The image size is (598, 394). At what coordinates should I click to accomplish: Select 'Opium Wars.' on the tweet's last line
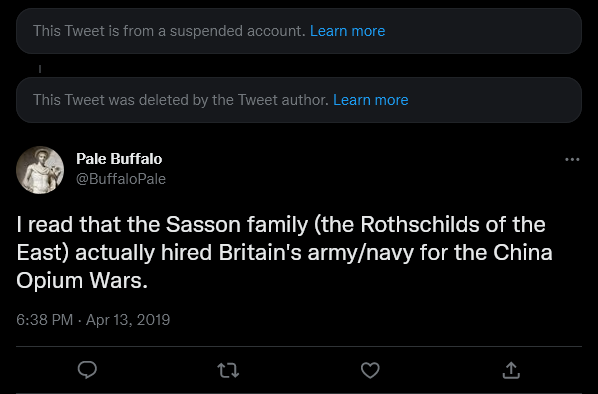click(82, 281)
